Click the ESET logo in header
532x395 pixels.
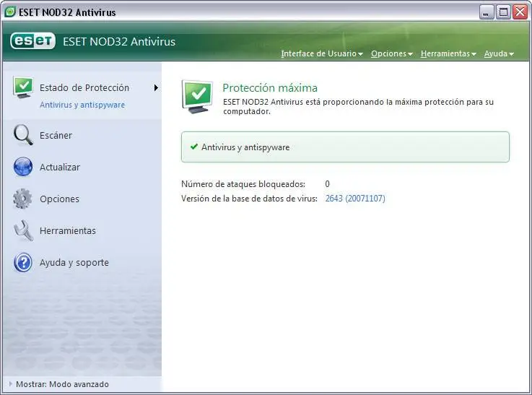[32, 41]
